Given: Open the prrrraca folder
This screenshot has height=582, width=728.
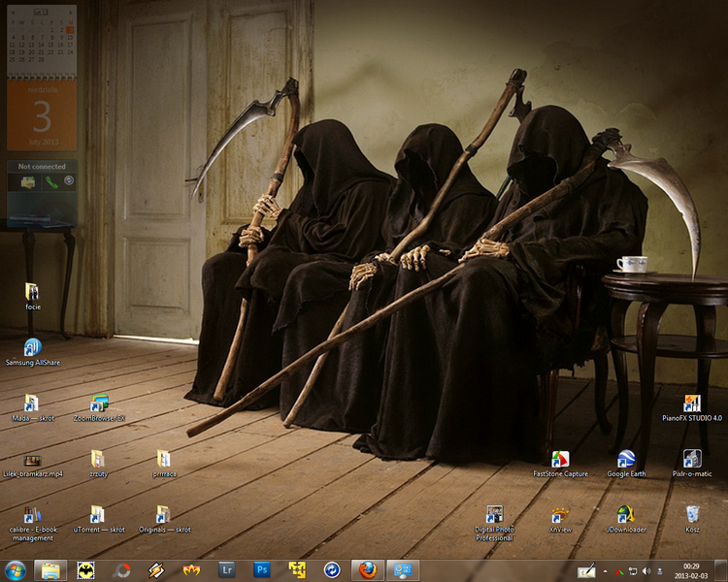Looking at the screenshot, I should click(x=164, y=464).
